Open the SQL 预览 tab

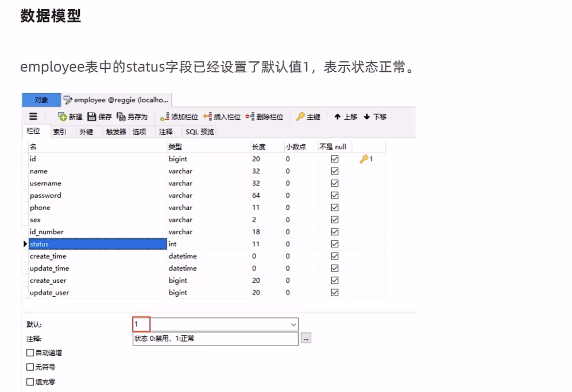tap(200, 132)
